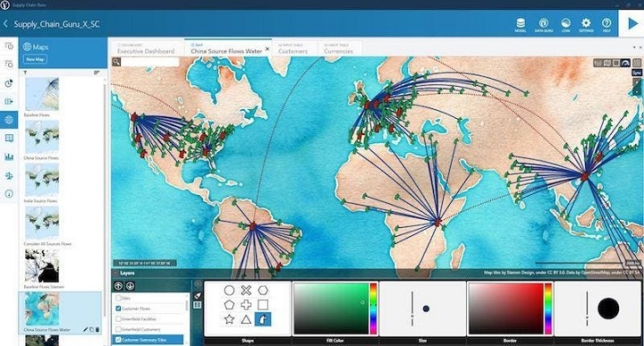Viewport: 644px width, 346px height.
Task: Choose the pentagon shape
Action: 229,305
